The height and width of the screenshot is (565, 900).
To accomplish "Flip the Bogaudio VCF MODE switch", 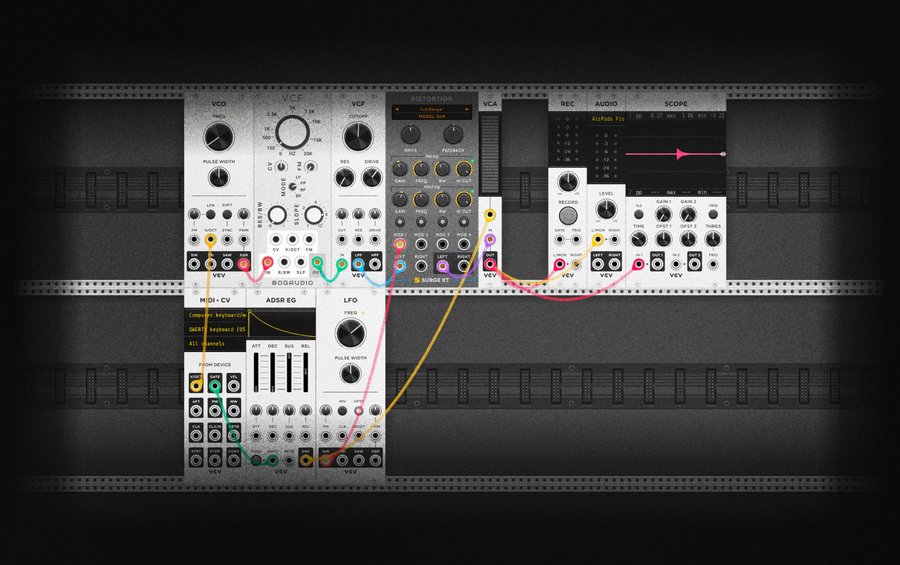I will pos(292,187).
